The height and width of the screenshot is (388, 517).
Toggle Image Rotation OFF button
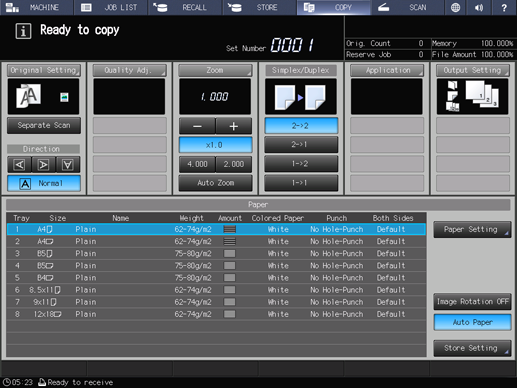tap(472, 302)
